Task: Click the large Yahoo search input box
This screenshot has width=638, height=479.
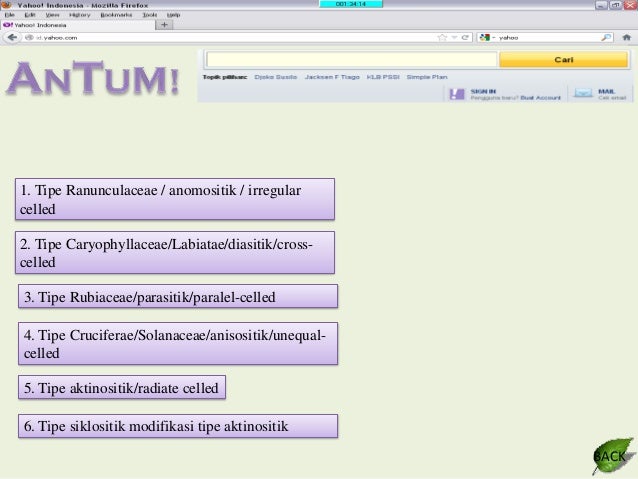Action: click(352, 60)
